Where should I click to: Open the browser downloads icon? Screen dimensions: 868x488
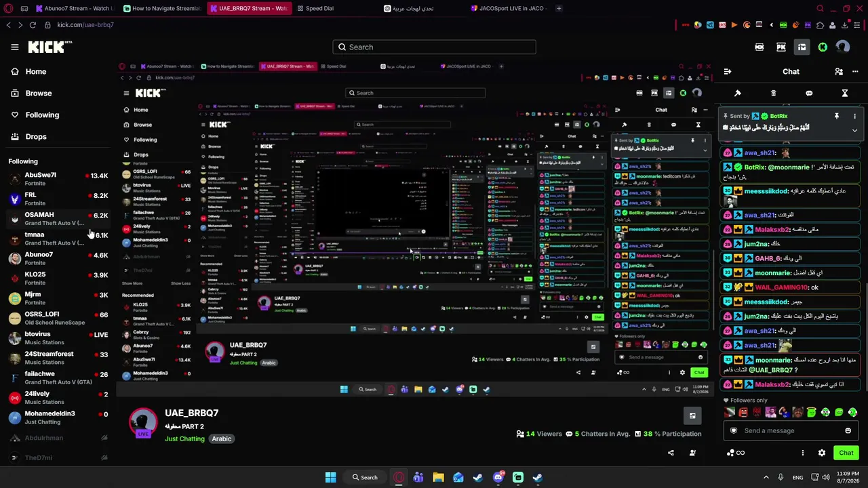(x=844, y=25)
